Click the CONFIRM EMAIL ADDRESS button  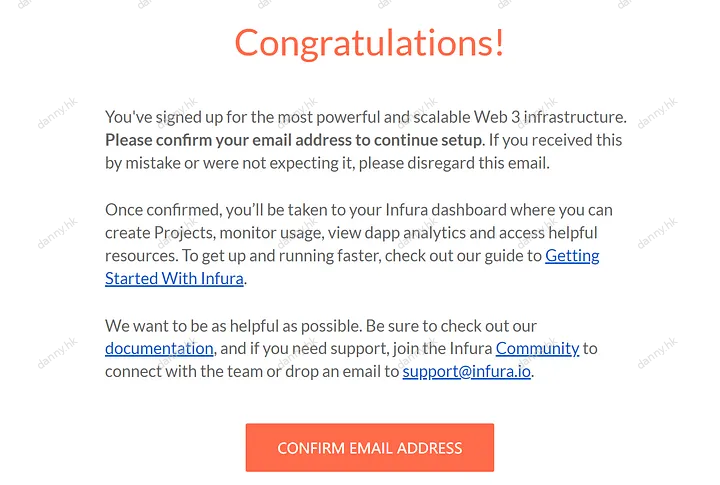[370, 447]
